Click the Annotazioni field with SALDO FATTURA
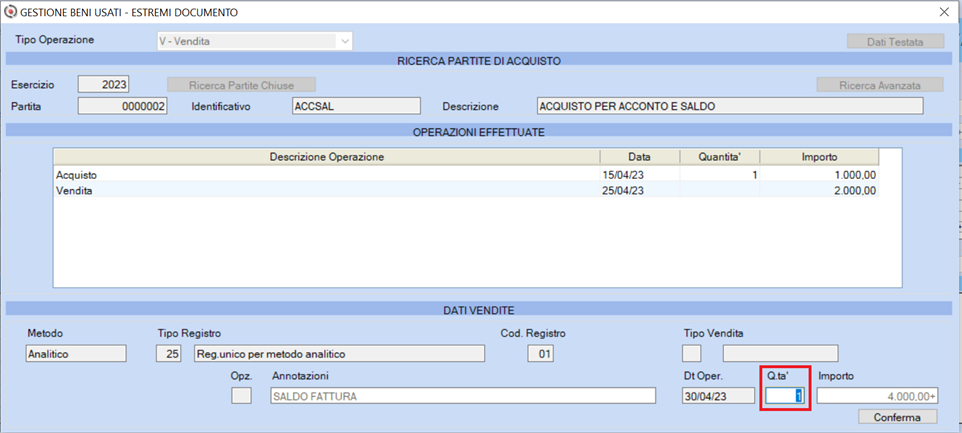The image size is (962, 433). 463,396
